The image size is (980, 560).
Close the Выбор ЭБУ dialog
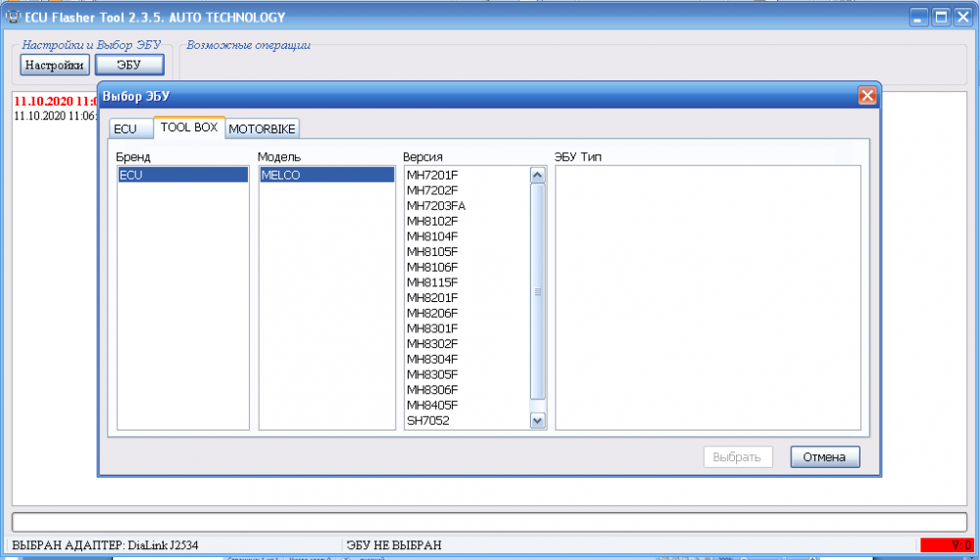point(866,96)
